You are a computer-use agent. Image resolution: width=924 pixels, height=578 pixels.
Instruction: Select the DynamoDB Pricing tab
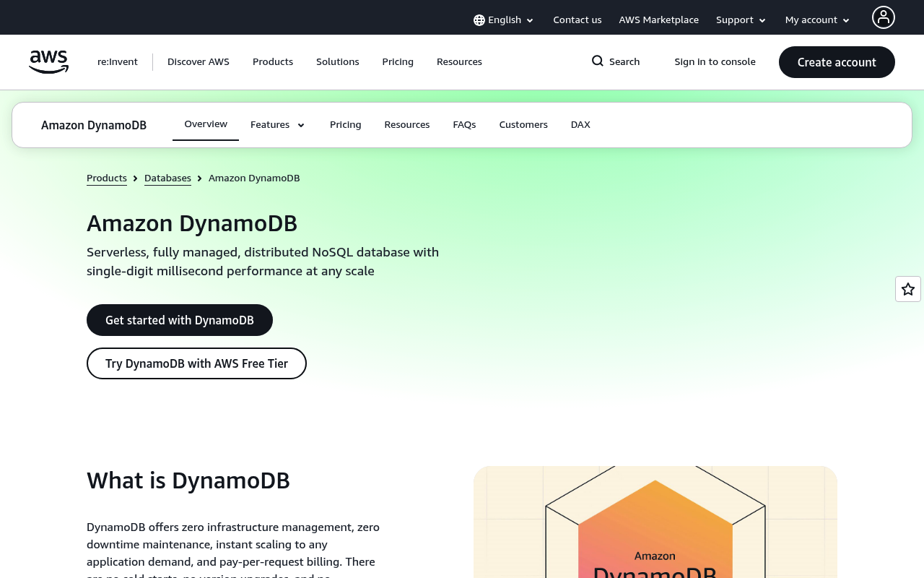pos(346,125)
